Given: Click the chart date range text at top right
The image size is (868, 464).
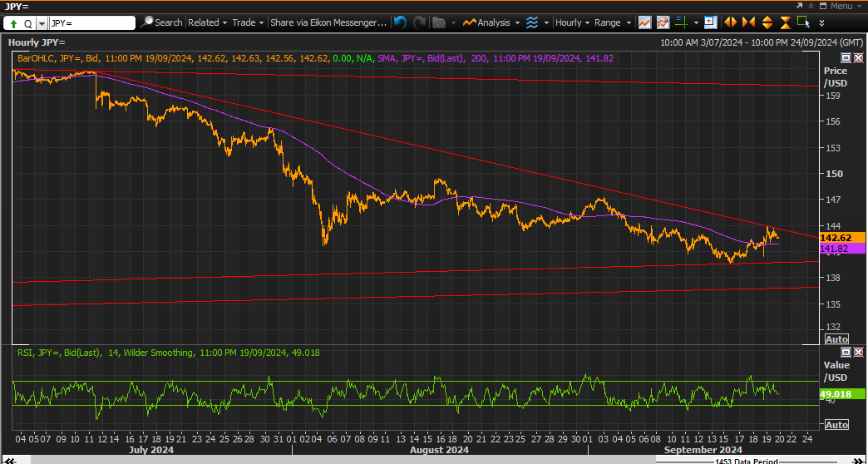Looking at the screenshot, I should pyautogui.click(x=761, y=42).
